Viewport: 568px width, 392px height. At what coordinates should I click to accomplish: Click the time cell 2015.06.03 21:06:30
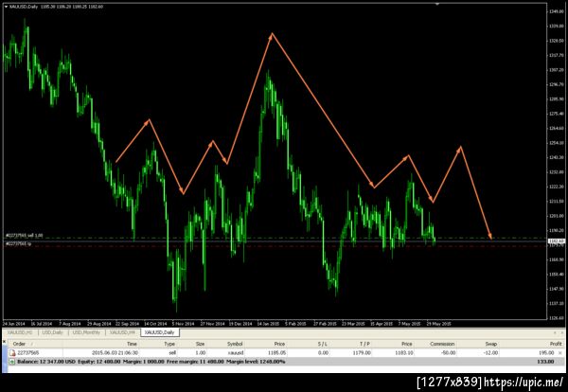(x=115, y=352)
